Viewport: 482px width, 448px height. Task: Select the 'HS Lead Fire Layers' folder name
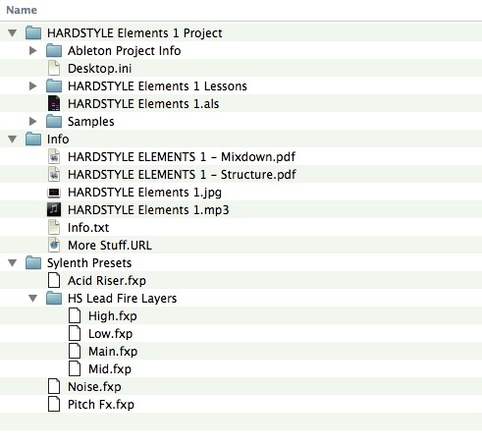pos(122,299)
